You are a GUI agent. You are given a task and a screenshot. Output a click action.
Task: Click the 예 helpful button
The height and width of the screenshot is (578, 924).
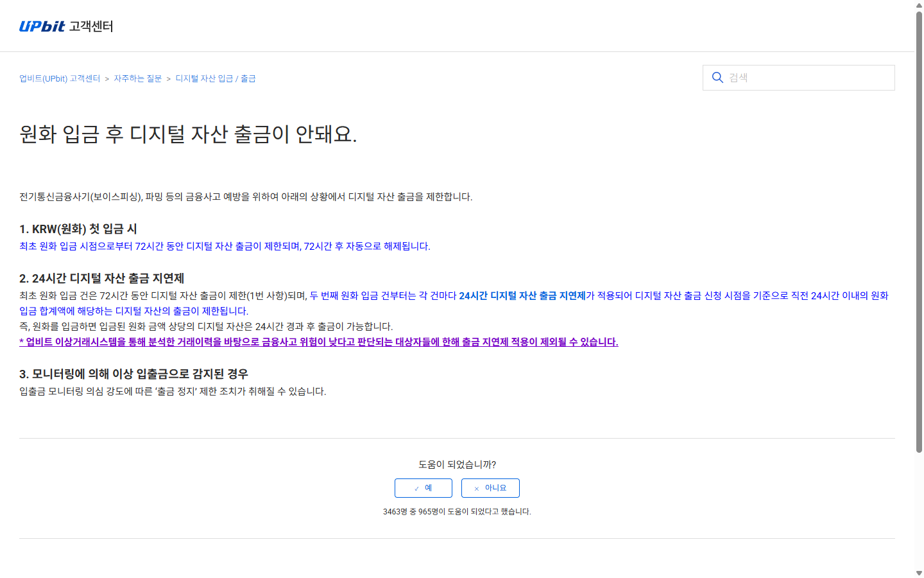point(424,488)
